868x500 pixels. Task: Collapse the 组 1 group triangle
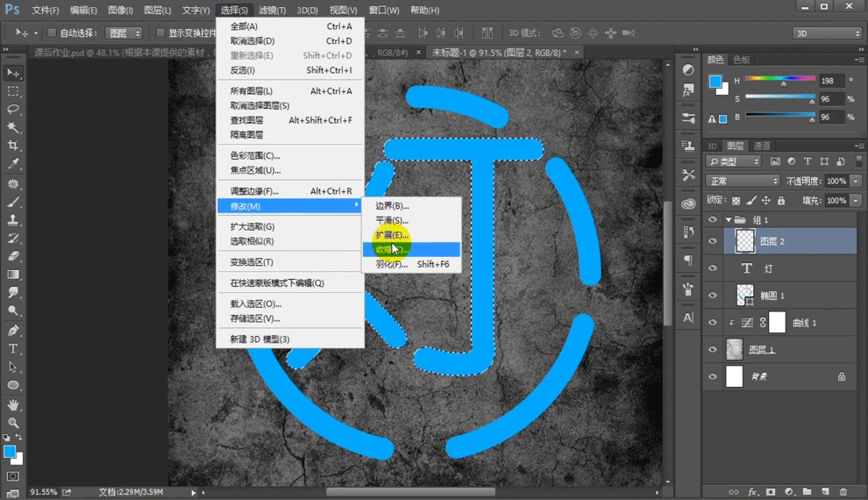[729, 220]
